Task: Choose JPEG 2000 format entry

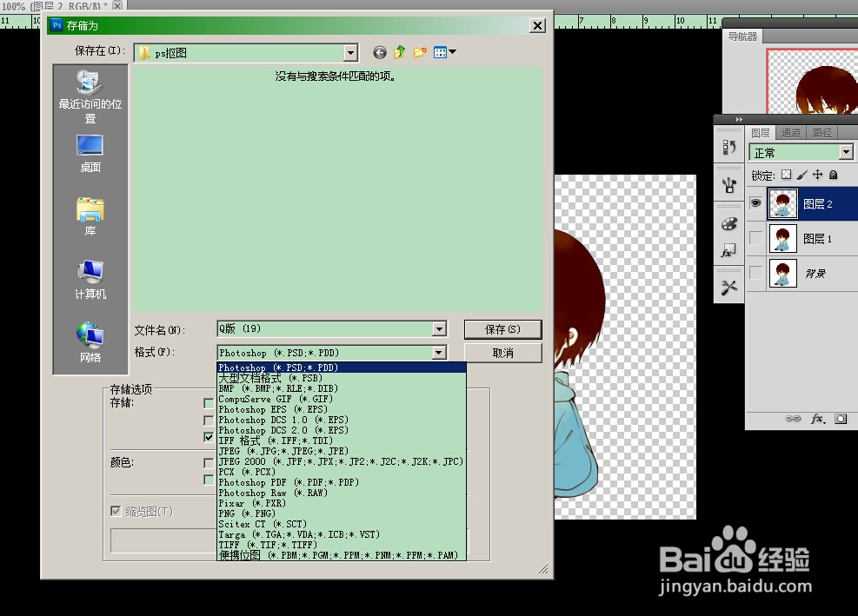Action: [342, 461]
